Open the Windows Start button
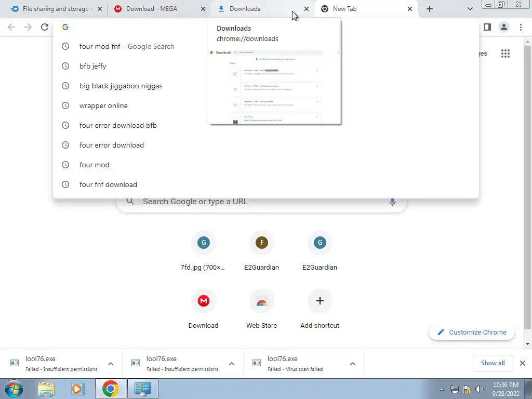Screen dimensions: 532x399 pyautogui.click(x=14, y=389)
